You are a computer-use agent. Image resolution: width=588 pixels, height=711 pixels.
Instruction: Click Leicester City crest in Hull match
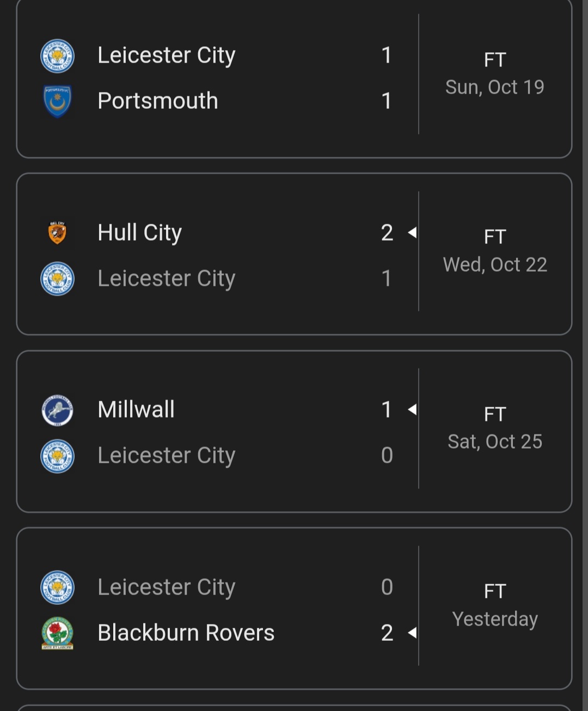click(57, 279)
